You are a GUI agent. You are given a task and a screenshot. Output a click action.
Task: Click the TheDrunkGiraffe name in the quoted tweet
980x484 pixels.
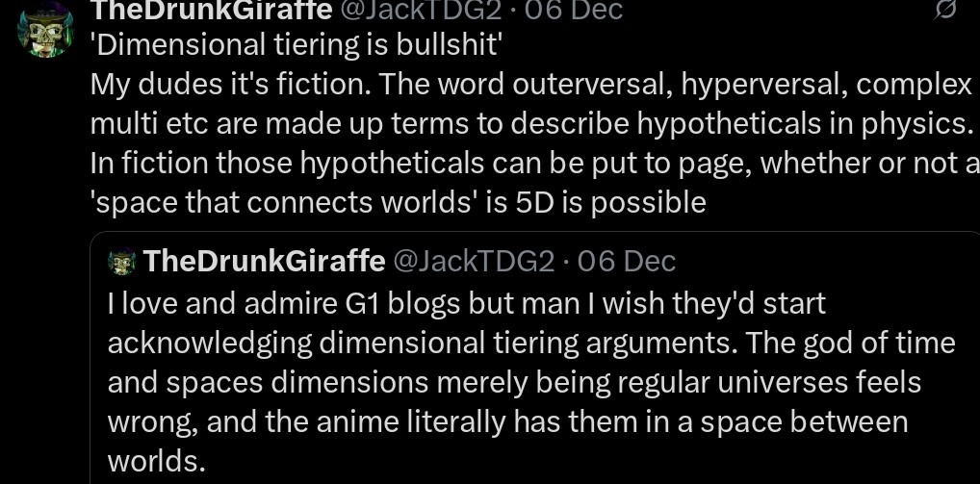pos(265,261)
